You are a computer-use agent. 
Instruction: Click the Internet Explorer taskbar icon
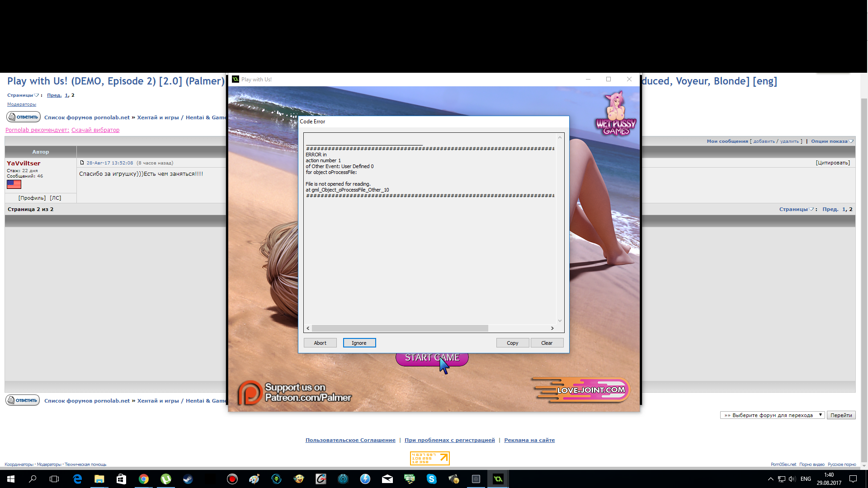click(x=76, y=479)
